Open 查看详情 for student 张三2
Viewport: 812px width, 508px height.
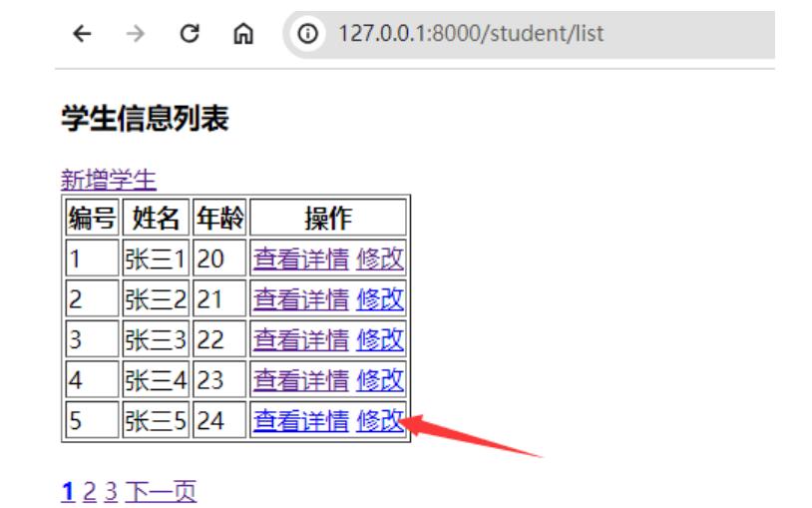300,298
